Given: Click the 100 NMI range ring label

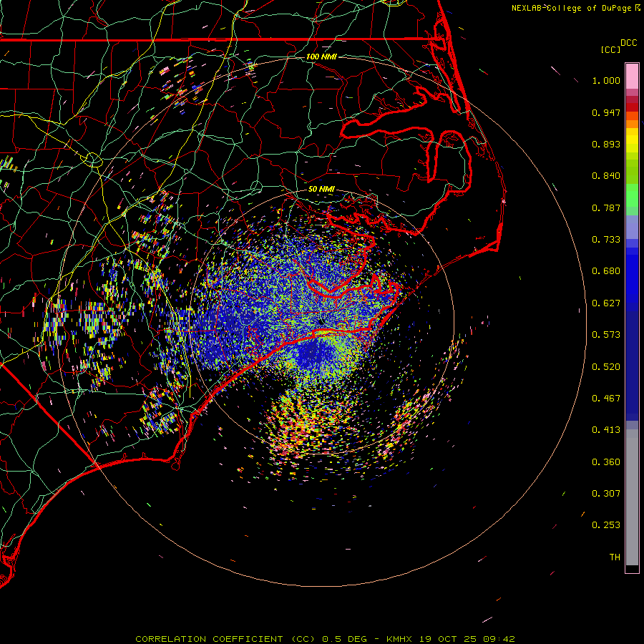Looking at the screenshot, I should (321, 57).
